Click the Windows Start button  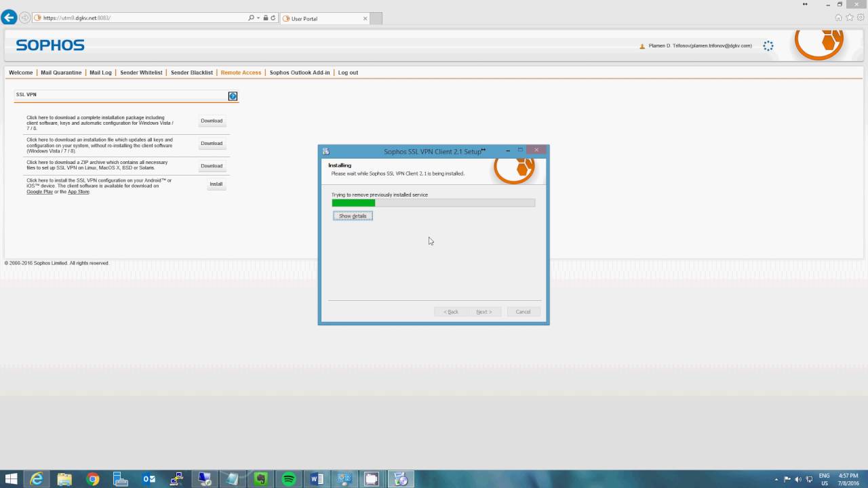[12, 479]
